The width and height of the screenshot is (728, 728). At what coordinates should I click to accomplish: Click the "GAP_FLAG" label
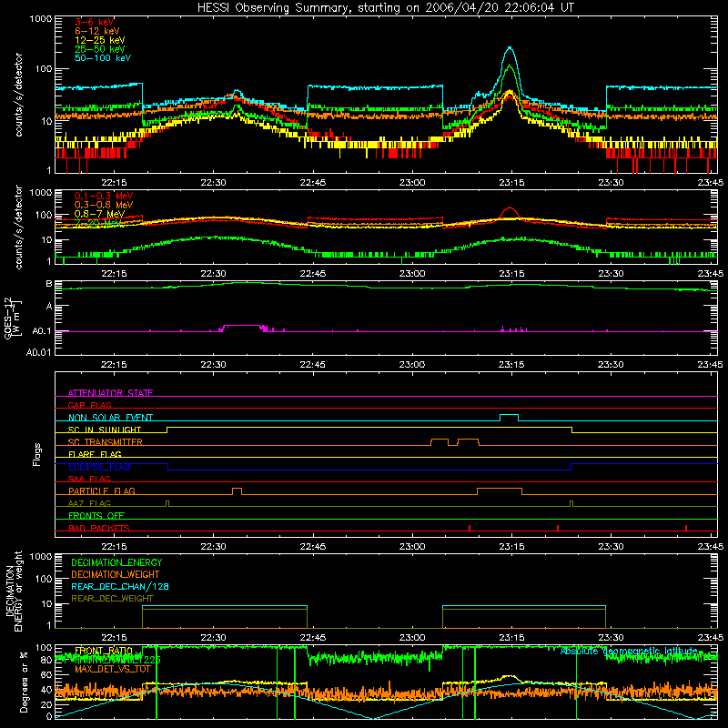tap(89, 405)
